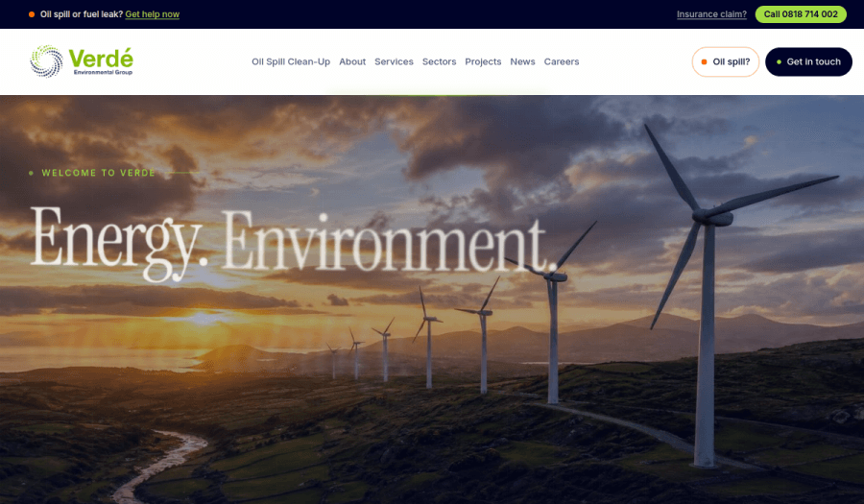This screenshot has width=864, height=504.
Task: Click the "Welcome to Verde" text
Action: pos(98,173)
